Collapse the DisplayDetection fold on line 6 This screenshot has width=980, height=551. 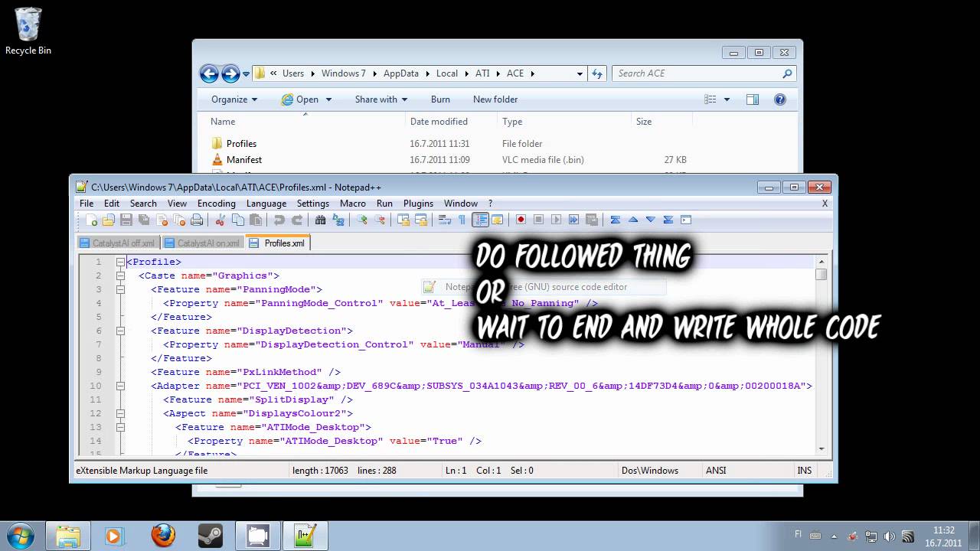tap(120, 331)
